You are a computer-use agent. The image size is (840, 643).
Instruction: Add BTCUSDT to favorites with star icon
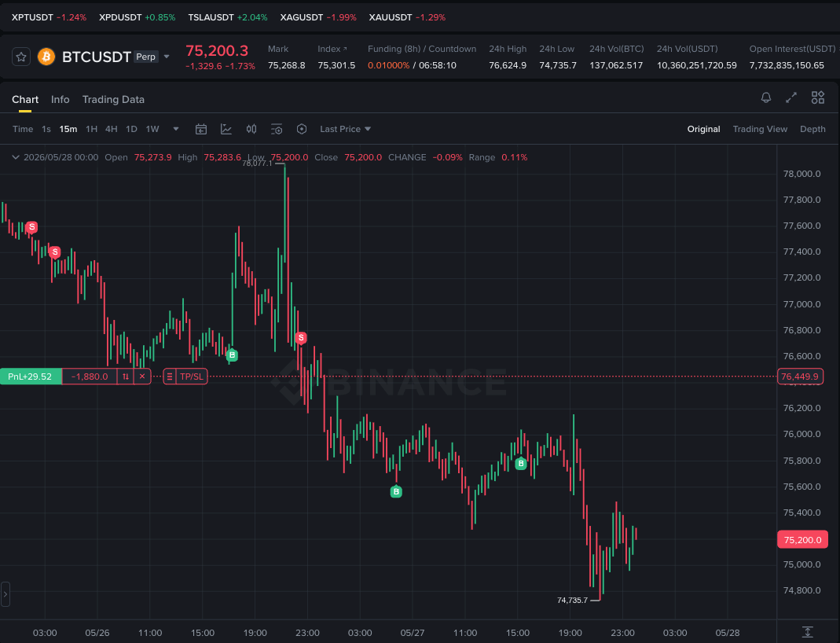(21, 57)
